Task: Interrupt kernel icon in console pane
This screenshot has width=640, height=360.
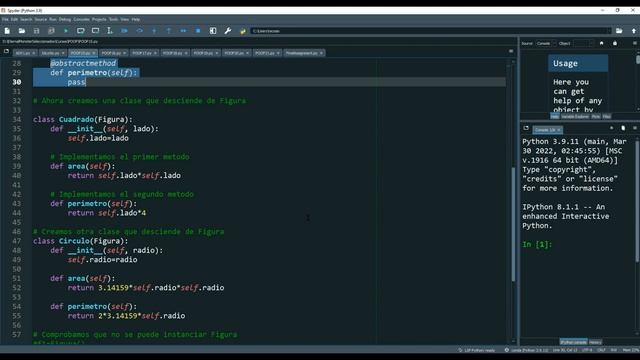Action: coord(611,128)
